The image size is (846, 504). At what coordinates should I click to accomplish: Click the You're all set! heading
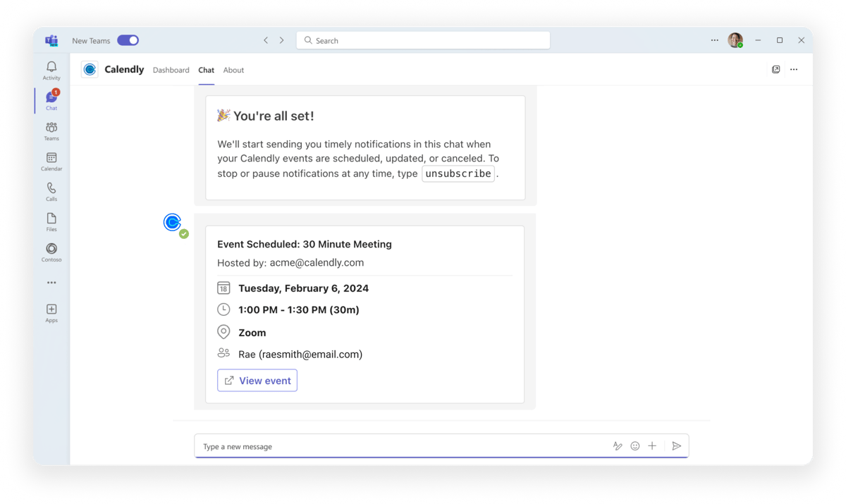(x=274, y=116)
